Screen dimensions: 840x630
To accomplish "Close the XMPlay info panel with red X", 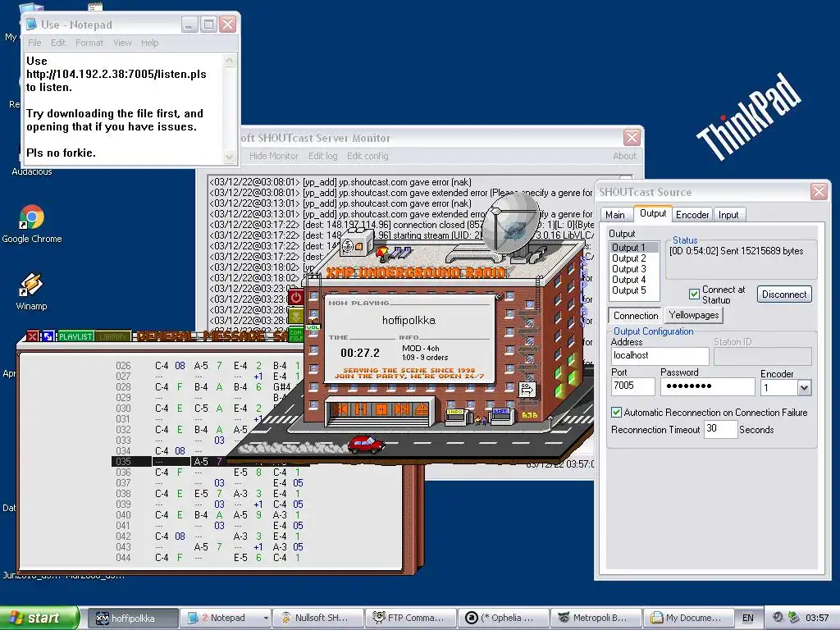I will [x=32, y=336].
